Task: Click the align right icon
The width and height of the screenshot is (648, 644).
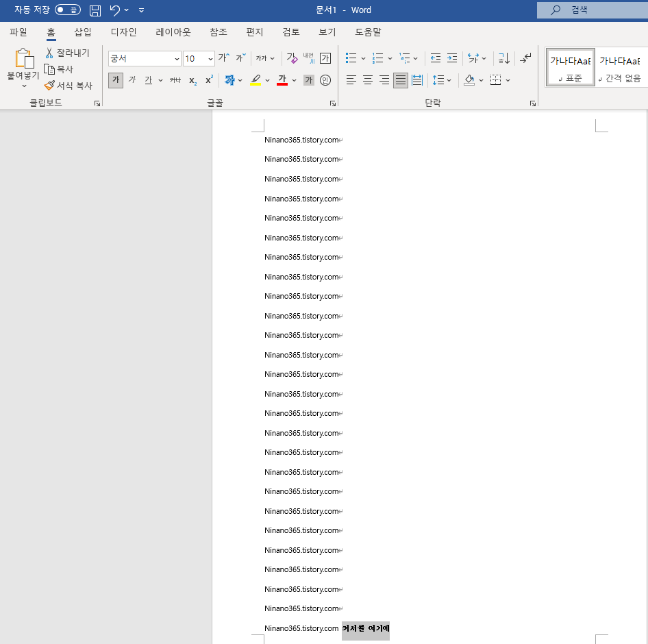Action: tap(384, 80)
